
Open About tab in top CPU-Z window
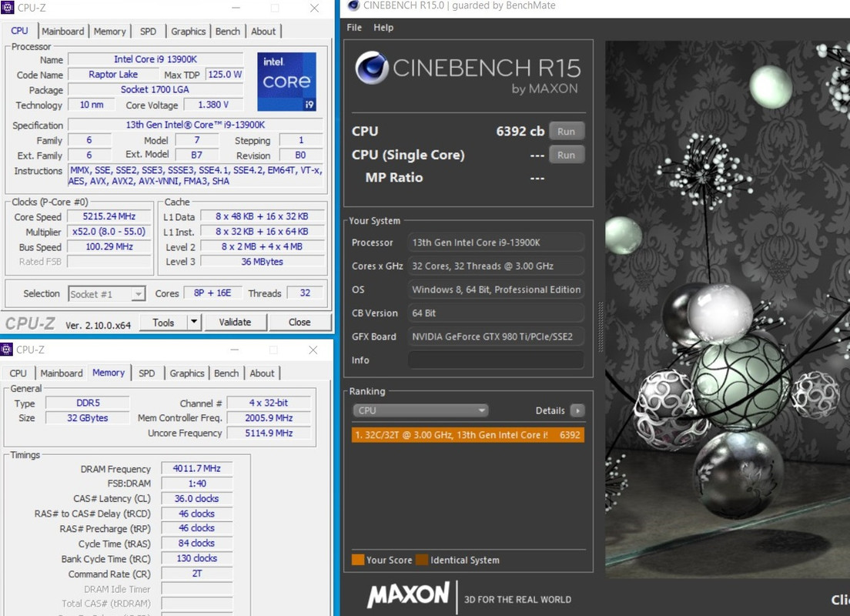pyautogui.click(x=263, y=32)
